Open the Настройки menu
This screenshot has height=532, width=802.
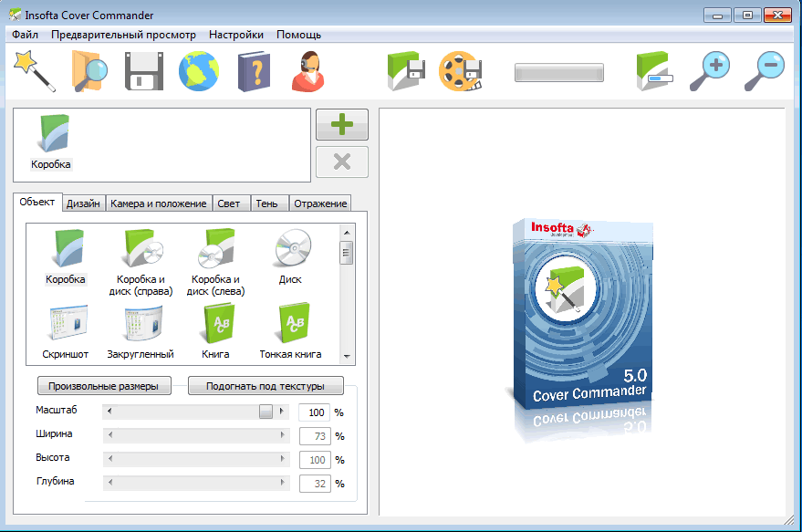click(236, 35)
